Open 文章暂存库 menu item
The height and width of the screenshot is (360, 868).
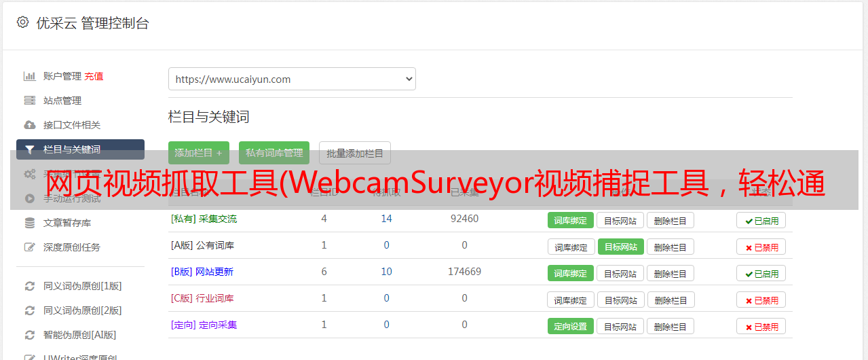point(67,223)
